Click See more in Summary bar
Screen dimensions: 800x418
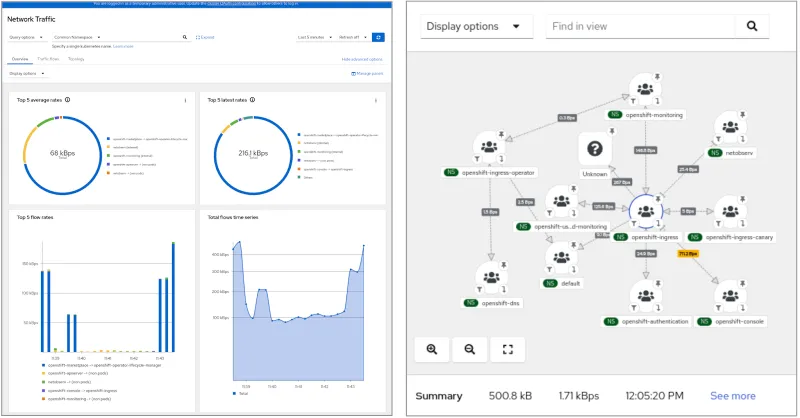pos(733,396)
